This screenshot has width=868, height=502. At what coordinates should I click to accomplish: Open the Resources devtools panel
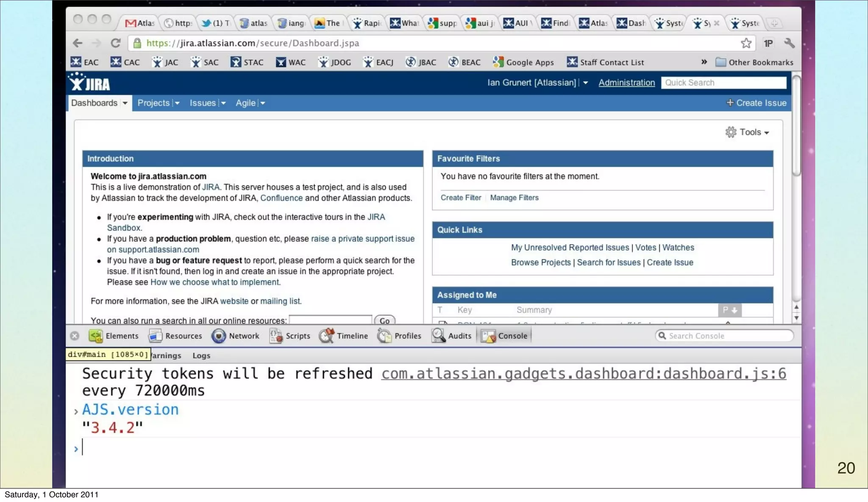[175, 336]
